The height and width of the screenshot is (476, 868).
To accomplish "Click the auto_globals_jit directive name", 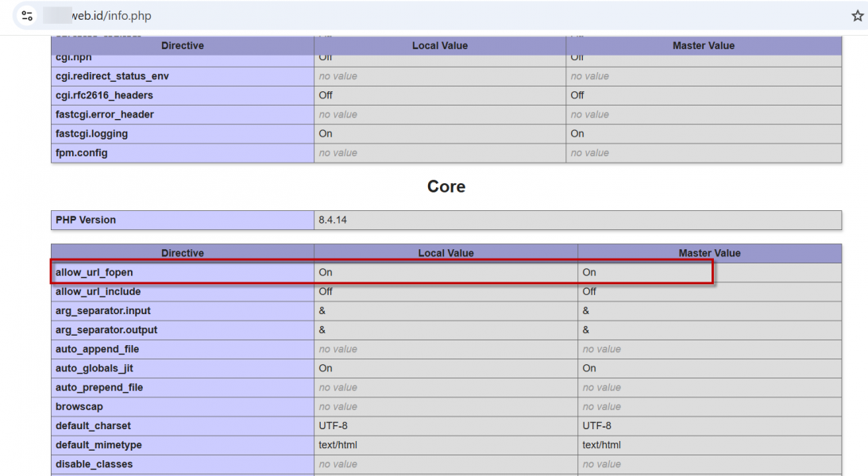I will [93, 368].
